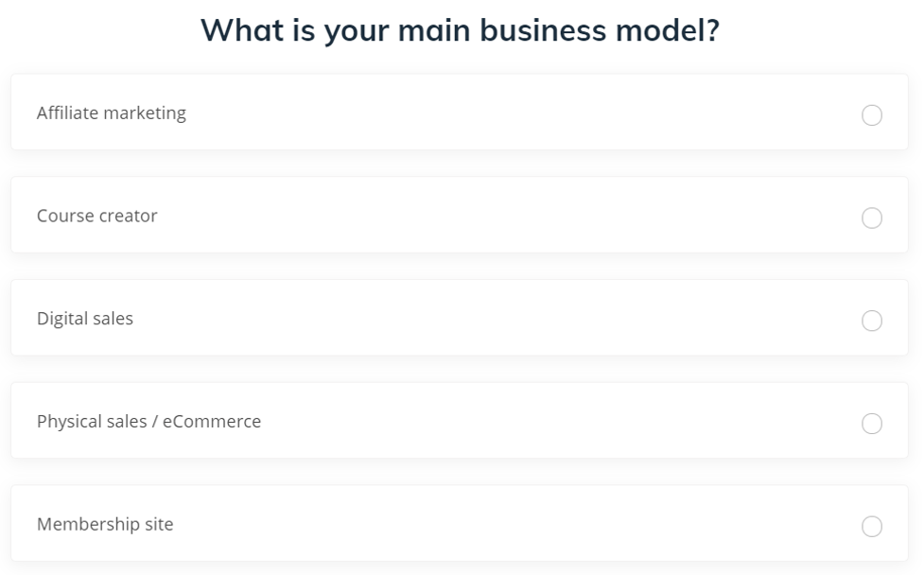The image size is (924, 575).
Task: Click the words 'Physical sales' in the fourth option
Action: click(x=86, y=422)
